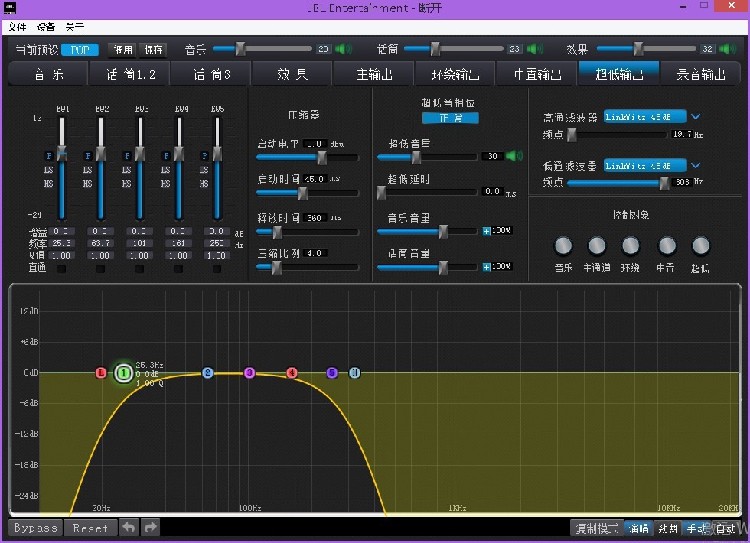Expand the chevron beside low-pass filter type

click(696, 165)
